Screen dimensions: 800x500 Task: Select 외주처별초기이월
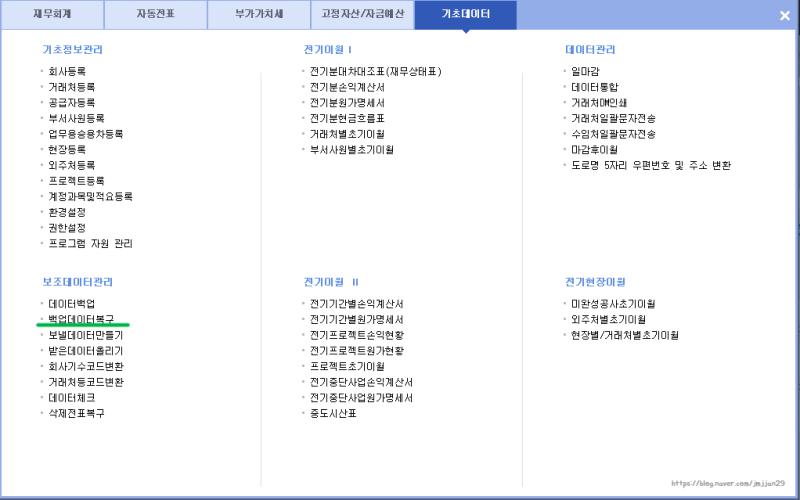coord(609,319)
